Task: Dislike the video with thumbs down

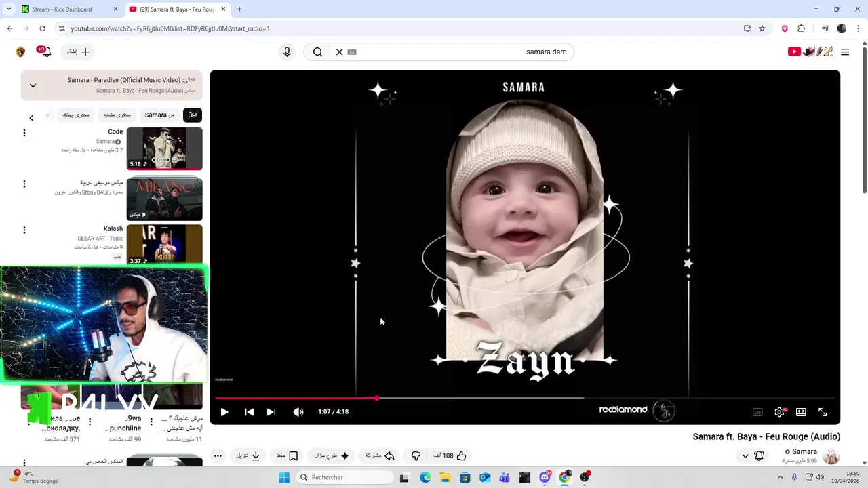Action: [416, 456]
